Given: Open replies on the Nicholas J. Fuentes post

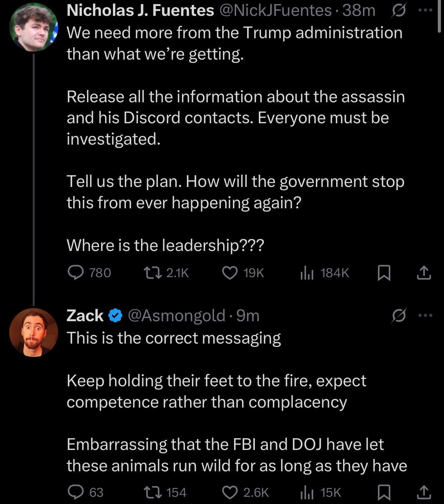Looking at the screenshot, I should 76,273.
